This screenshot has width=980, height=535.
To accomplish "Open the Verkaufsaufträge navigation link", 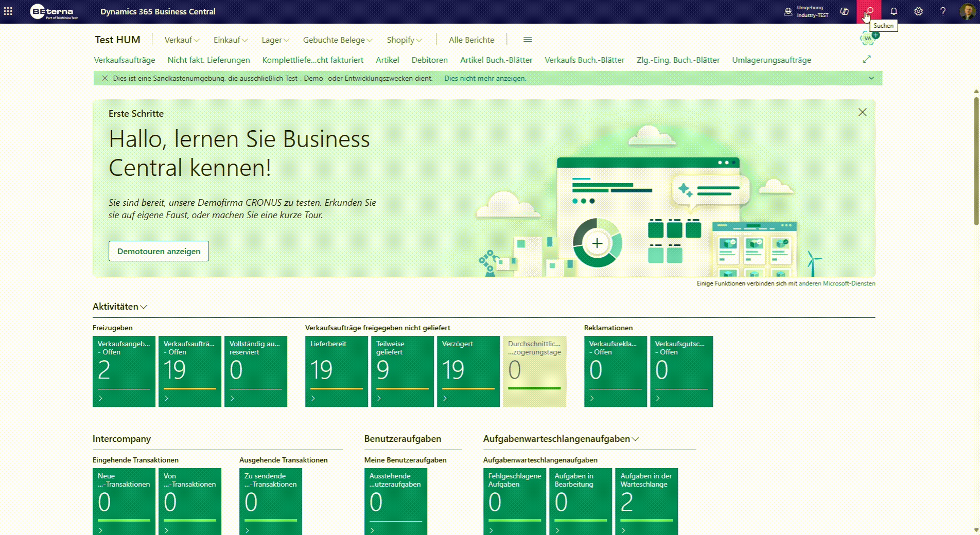I will [125, 60].
